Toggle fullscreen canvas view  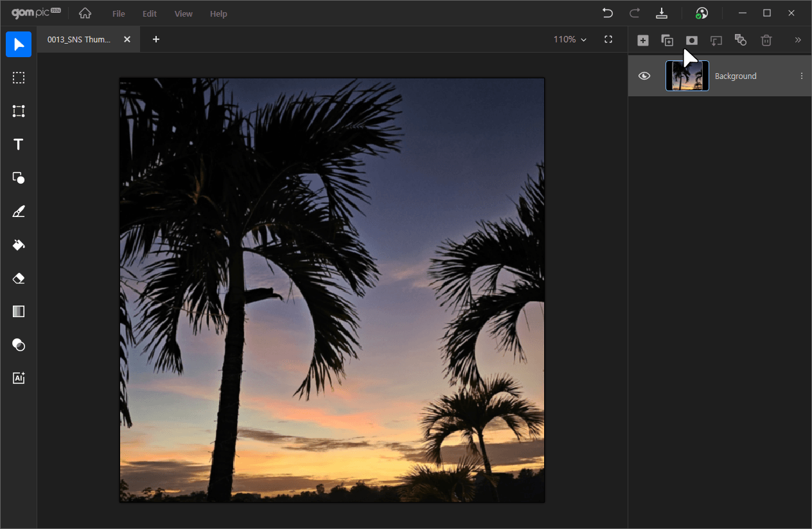(608, 39)
